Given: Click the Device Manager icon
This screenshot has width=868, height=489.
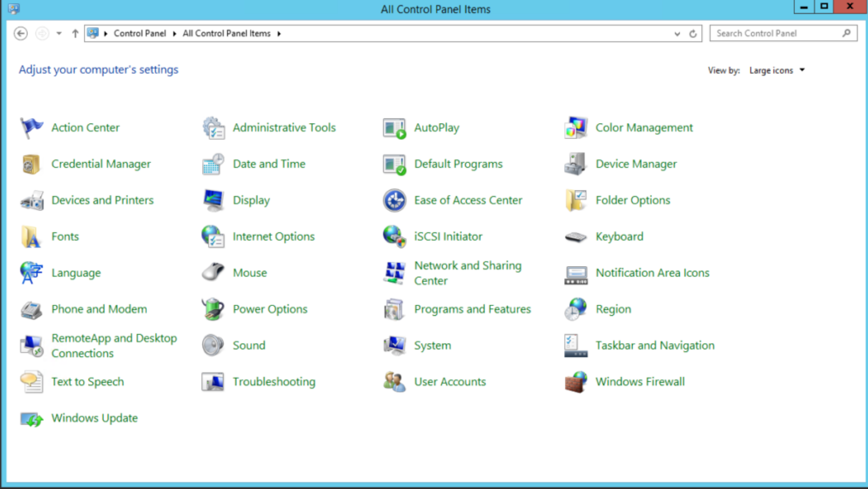Looking at the screenshot, I should point(575,164).
